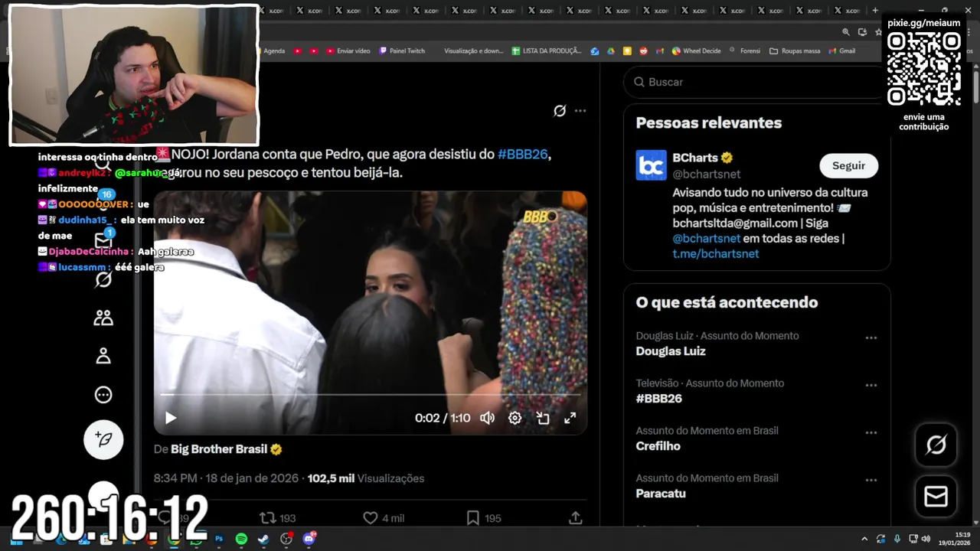Open the Visualização e down... bookmark
Screen dimensions: 980x551
coord(473,51)
